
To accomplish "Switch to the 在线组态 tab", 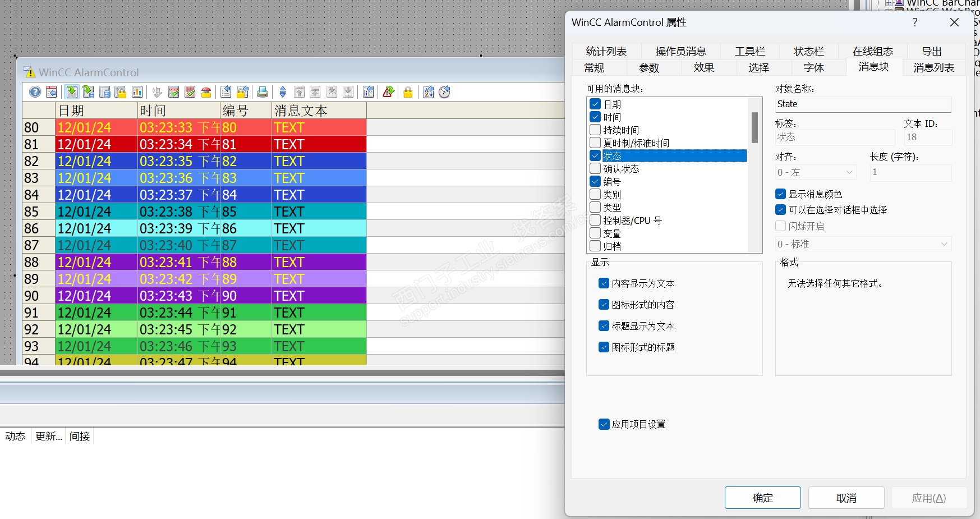I will 873,52.
